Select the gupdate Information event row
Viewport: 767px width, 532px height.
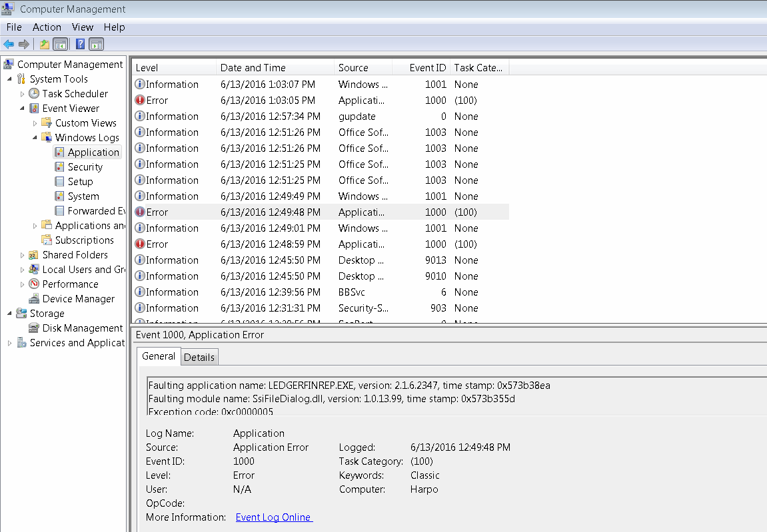[267, 117]
